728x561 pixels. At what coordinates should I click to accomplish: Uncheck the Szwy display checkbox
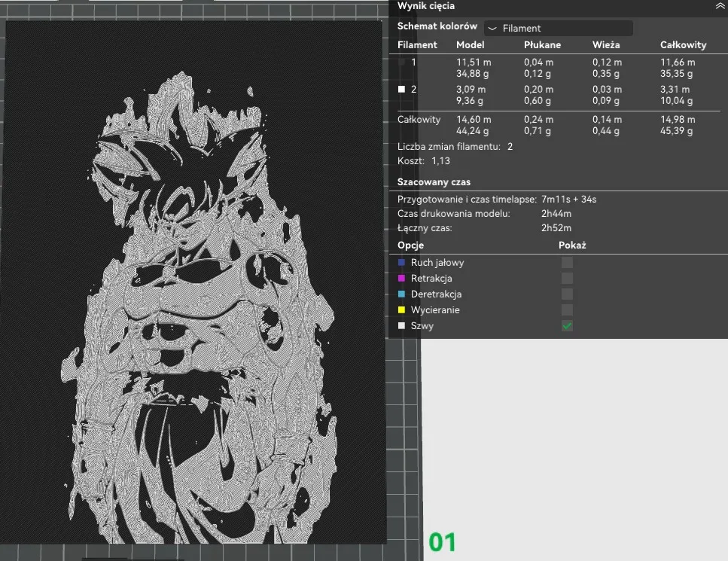(x=567, y=325)
